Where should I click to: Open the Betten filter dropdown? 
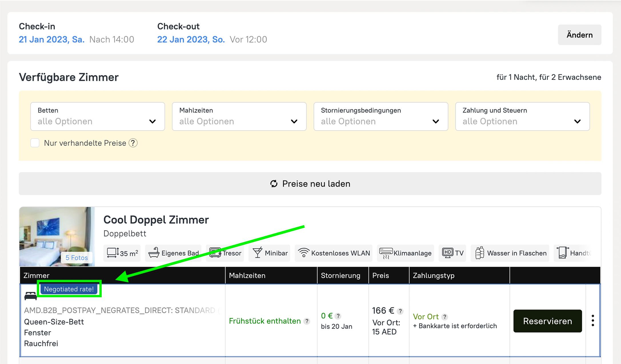click(97, 116)
